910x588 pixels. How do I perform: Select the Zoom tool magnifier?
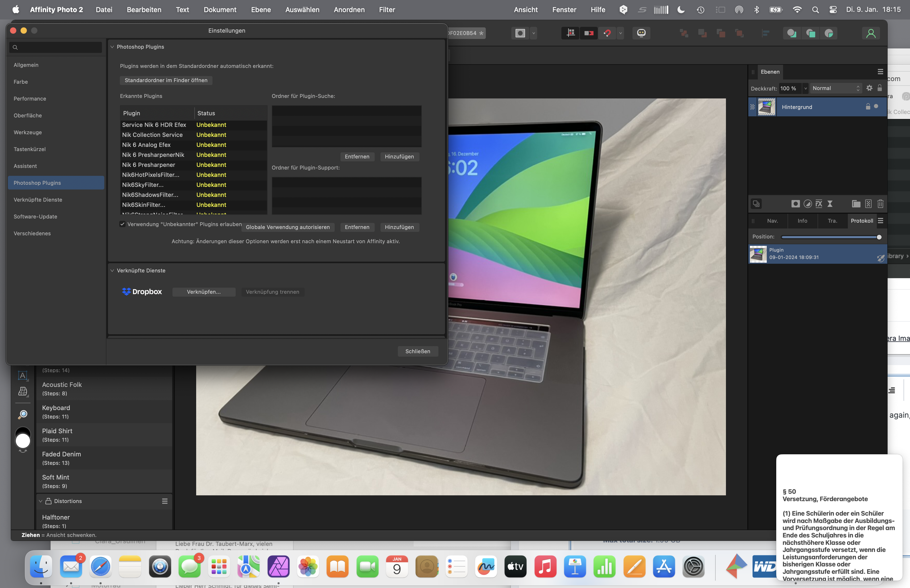(23, 414)
